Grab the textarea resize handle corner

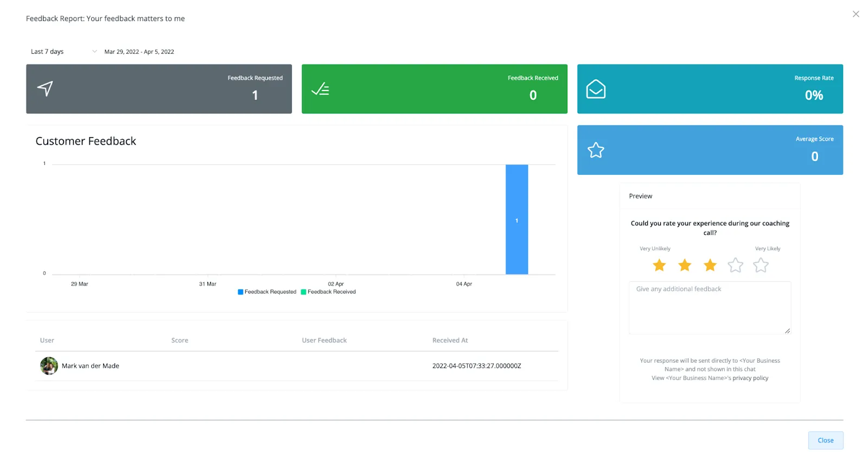click(787, 331)
